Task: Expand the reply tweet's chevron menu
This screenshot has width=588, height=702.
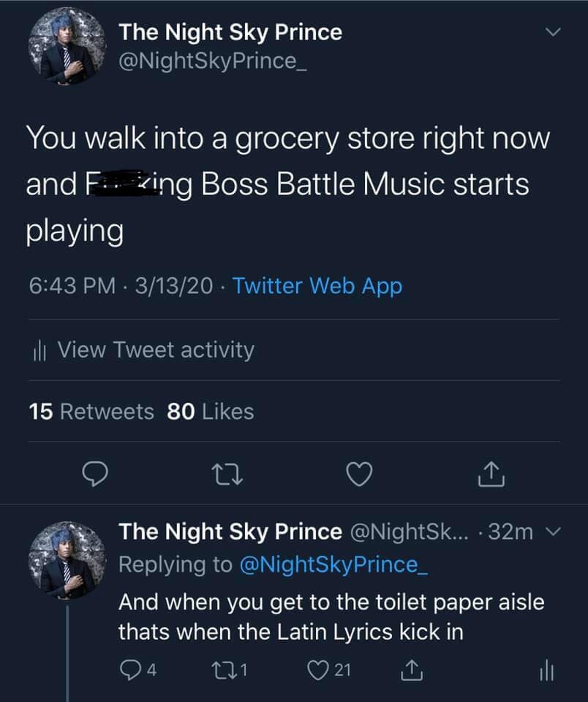Action: pyautogui.click(x=554, y=532)
